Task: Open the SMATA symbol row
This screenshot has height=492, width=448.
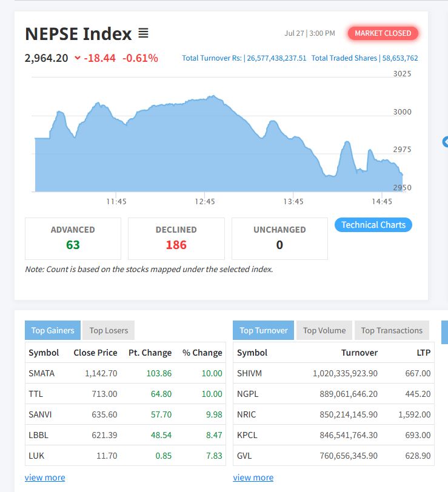Action: [41, 373]
